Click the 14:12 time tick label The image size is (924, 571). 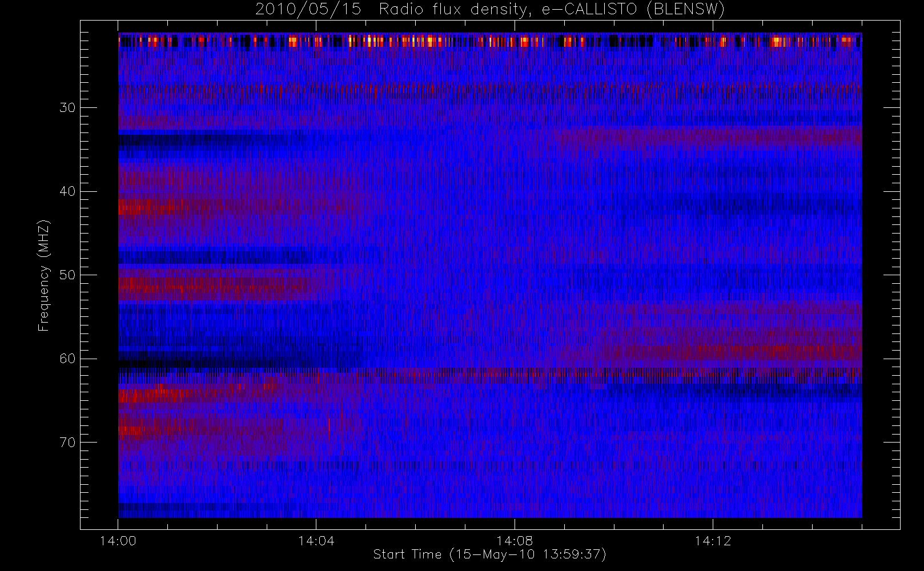[x=713, y=541]
